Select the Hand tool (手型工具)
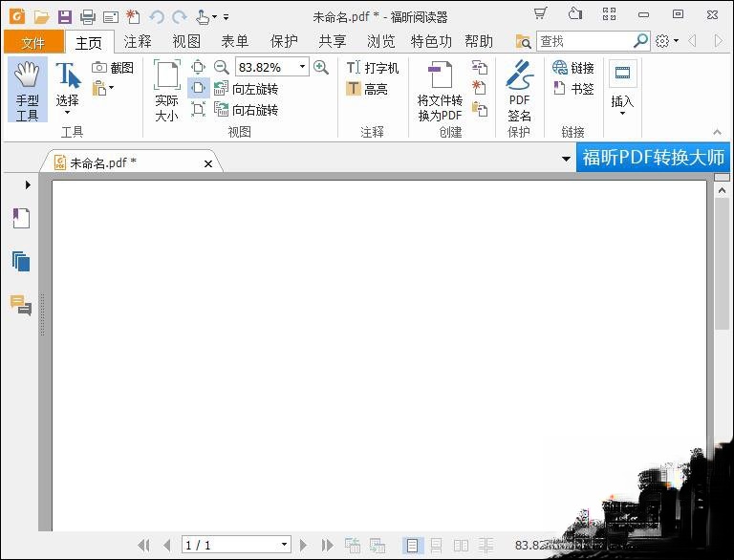Image resolution: width=734 pixels, height=560 pixels. click(27, 90)
